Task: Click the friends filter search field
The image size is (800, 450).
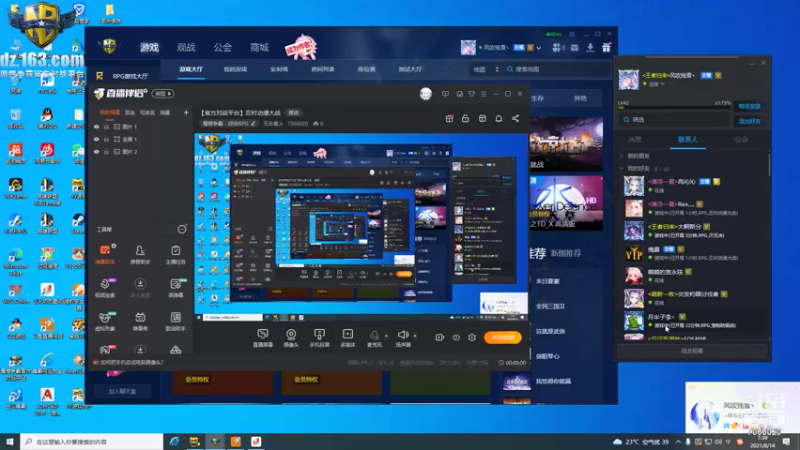Action: 674,119
